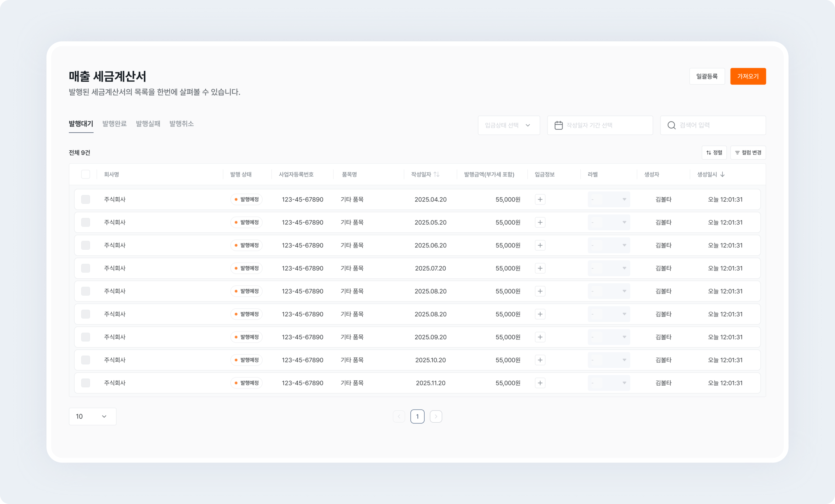The width and height of the screenshot is (835, 504).
Task: Check the last row's checkbox
Action: (x=86, y=383)
